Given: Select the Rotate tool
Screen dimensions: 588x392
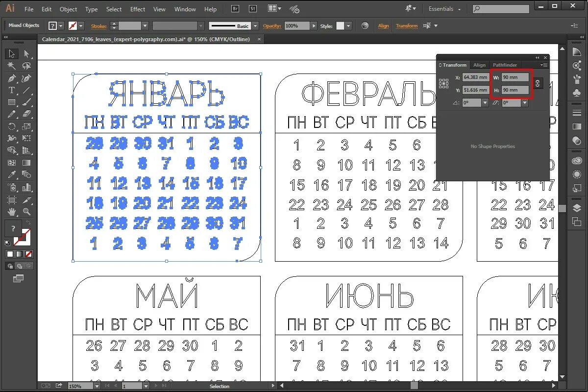Looking at the screenshot, I should (x=11, y=126).
